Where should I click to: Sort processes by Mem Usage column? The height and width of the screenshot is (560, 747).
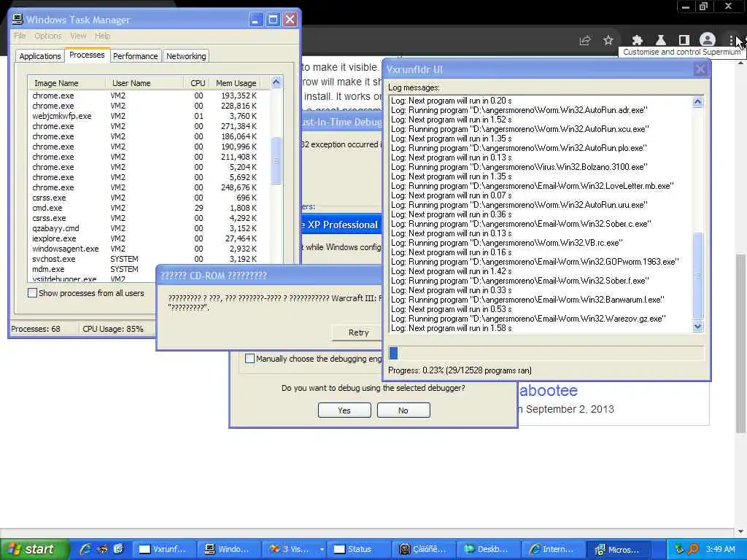(x=236, y=83)
